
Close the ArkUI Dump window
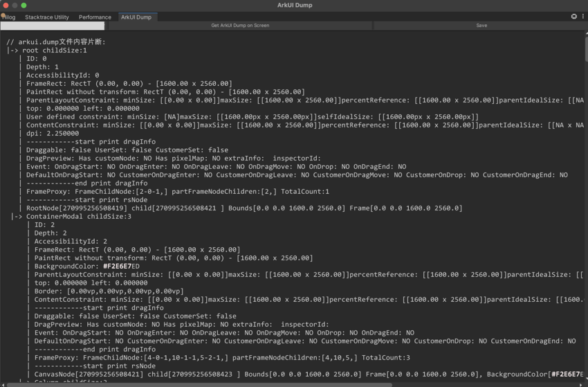point(6,5)
